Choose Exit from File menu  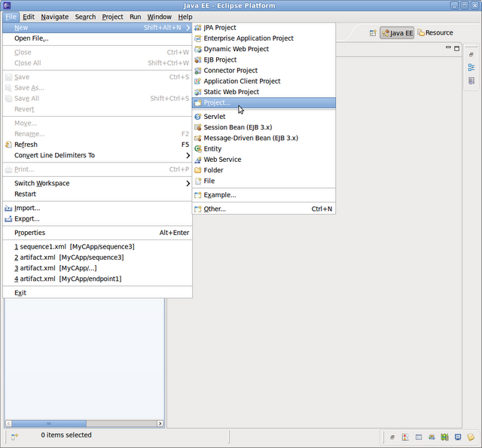point(97,293)
